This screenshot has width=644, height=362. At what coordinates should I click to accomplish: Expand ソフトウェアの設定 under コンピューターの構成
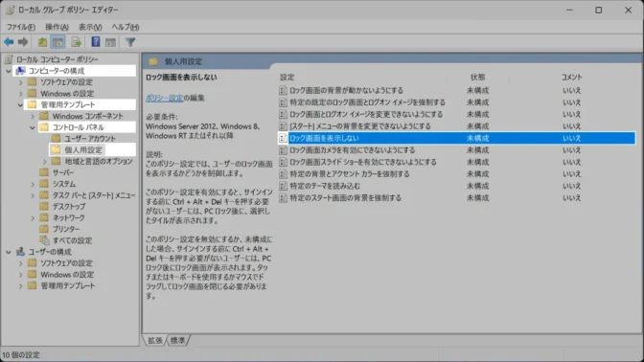20,82
